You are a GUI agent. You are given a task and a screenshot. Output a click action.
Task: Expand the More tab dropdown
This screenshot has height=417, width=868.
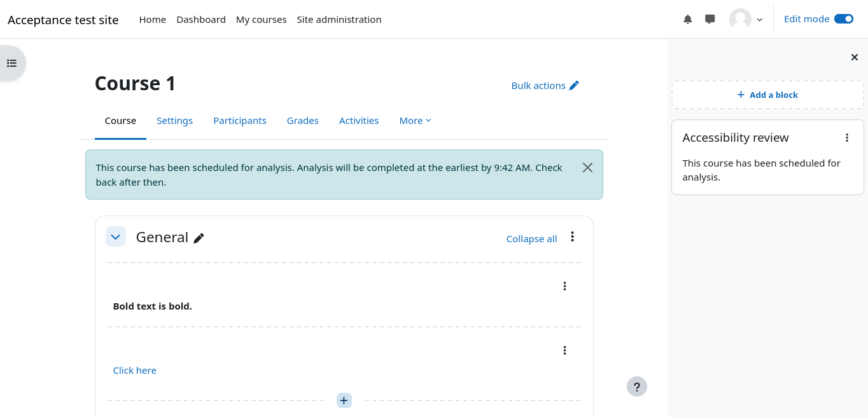(415, 121)
